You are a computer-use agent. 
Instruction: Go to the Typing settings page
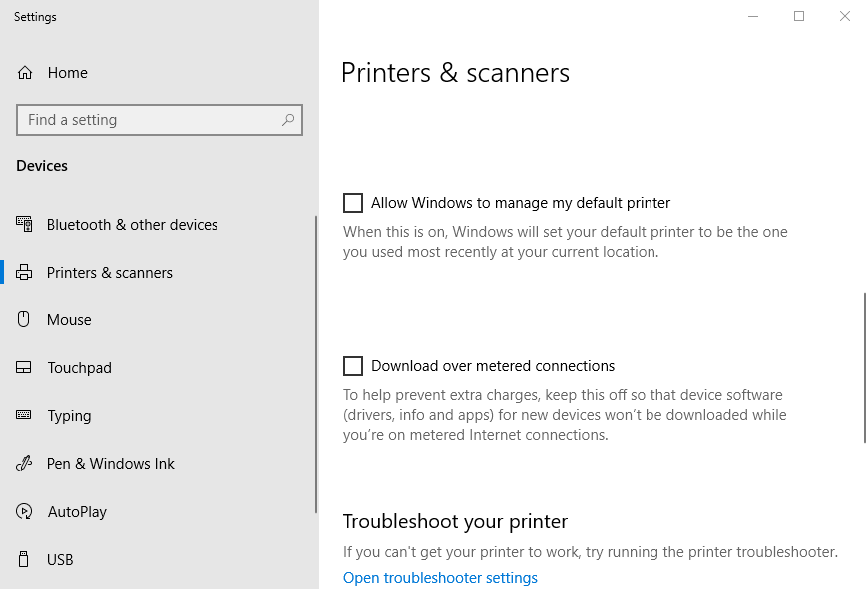pos(69,416)
